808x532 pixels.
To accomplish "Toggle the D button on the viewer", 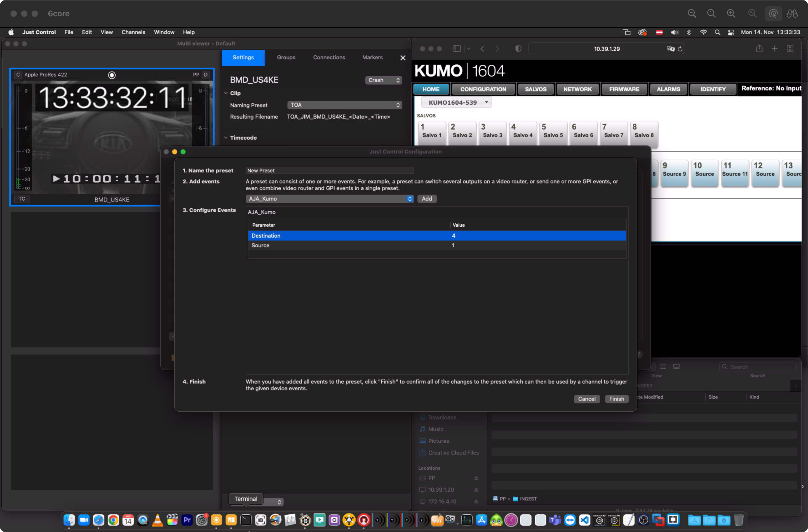I will click(x=206, y=75).
